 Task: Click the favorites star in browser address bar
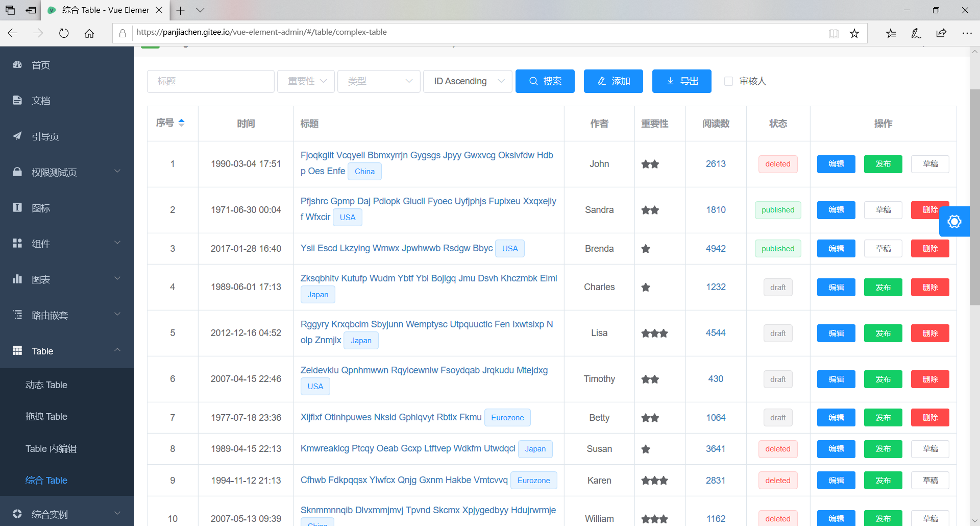pyautogui.click(x=854, y=33)
